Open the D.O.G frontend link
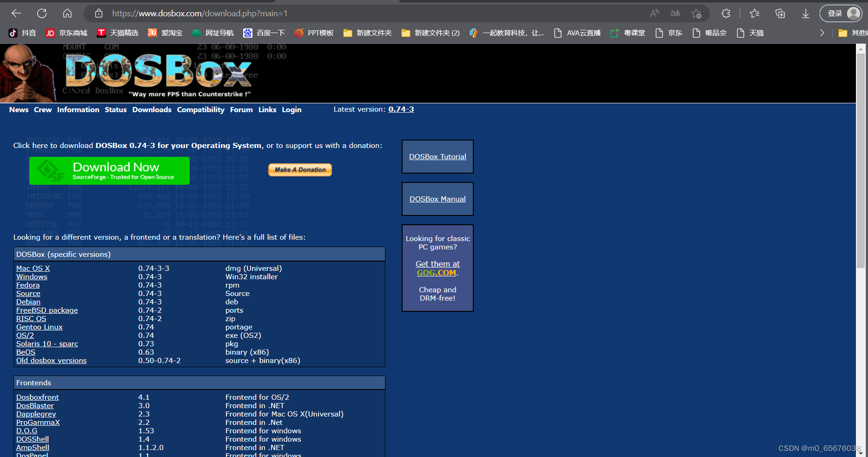This screenshot has height=457, width=868. coord(27,431)
